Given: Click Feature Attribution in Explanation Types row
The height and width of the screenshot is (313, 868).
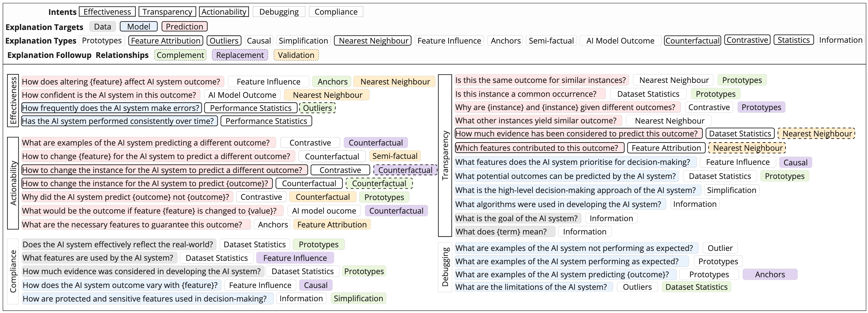Looking at the screenshot, I should coord(166,41).
